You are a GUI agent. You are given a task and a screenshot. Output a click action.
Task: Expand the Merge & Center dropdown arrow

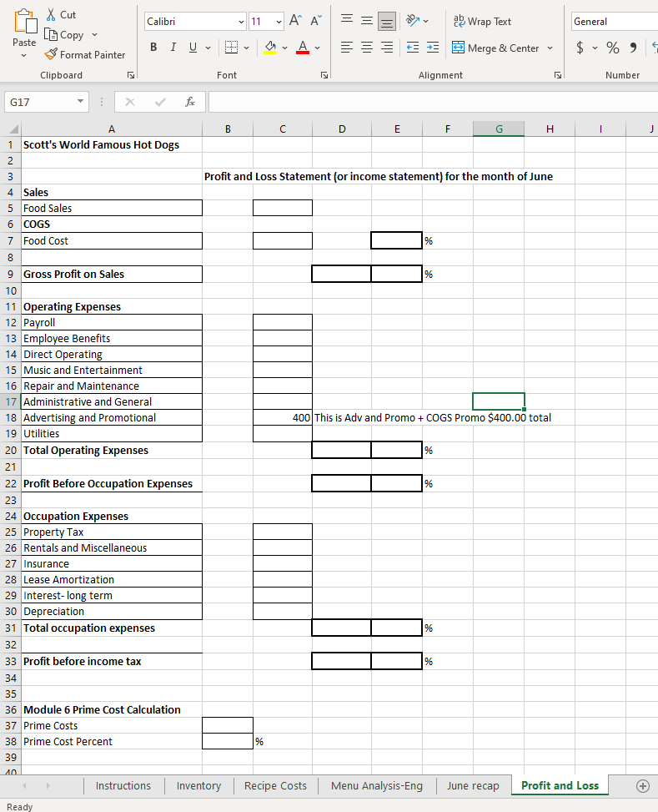click(550, 48)
